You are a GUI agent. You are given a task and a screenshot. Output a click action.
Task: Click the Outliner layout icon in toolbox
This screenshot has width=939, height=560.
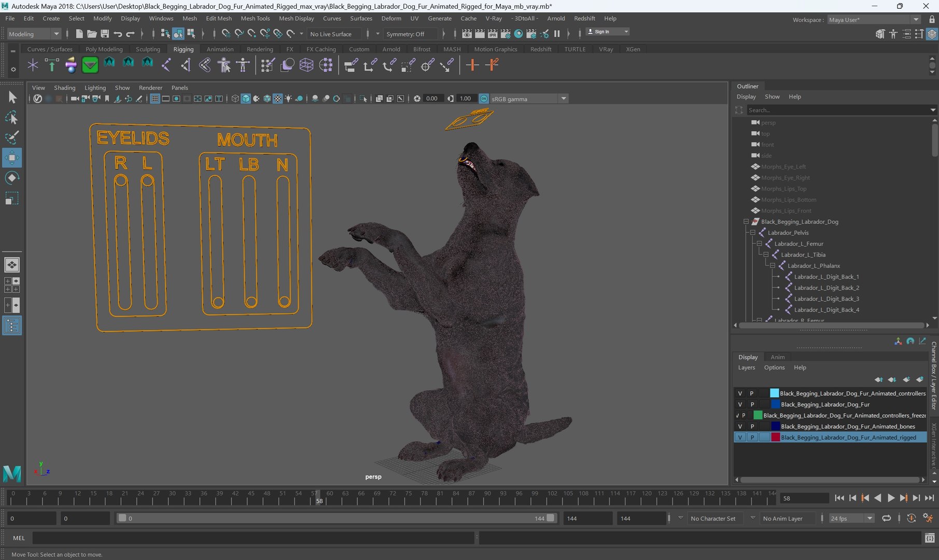(11, 326)
